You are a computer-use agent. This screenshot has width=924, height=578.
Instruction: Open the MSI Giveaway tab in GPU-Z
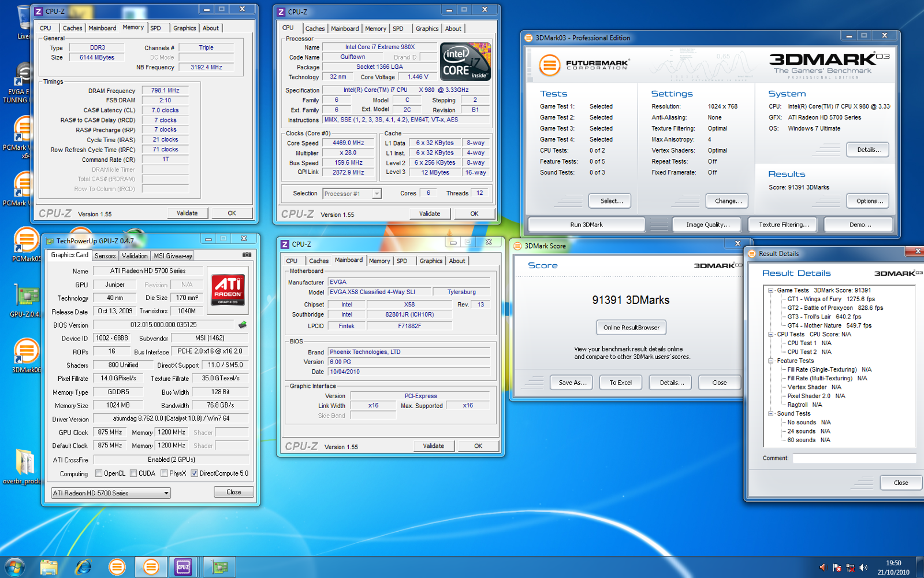click(173, 255)
